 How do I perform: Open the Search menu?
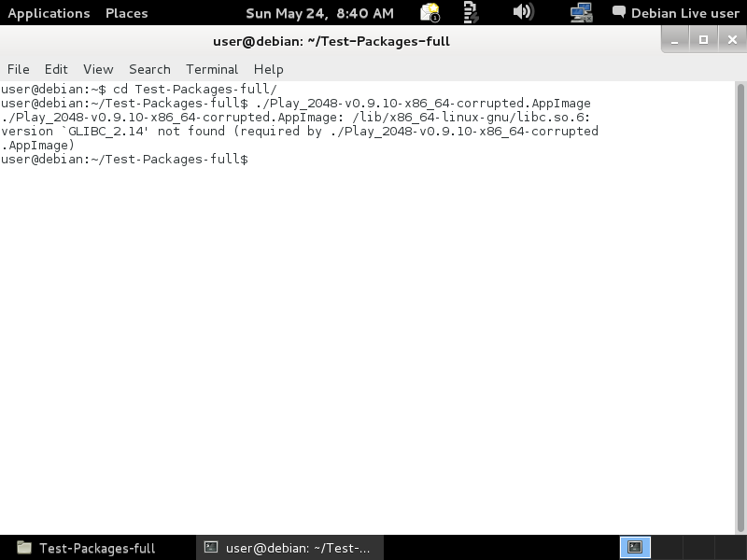tap(149, 69)
